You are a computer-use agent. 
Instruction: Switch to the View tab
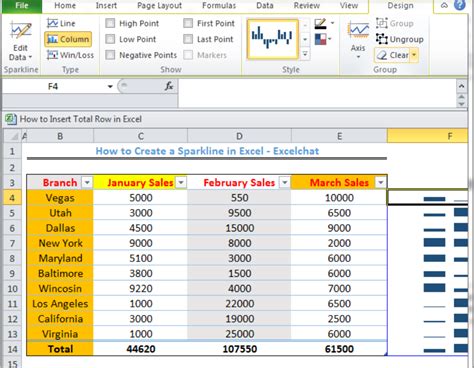[349, 5]
